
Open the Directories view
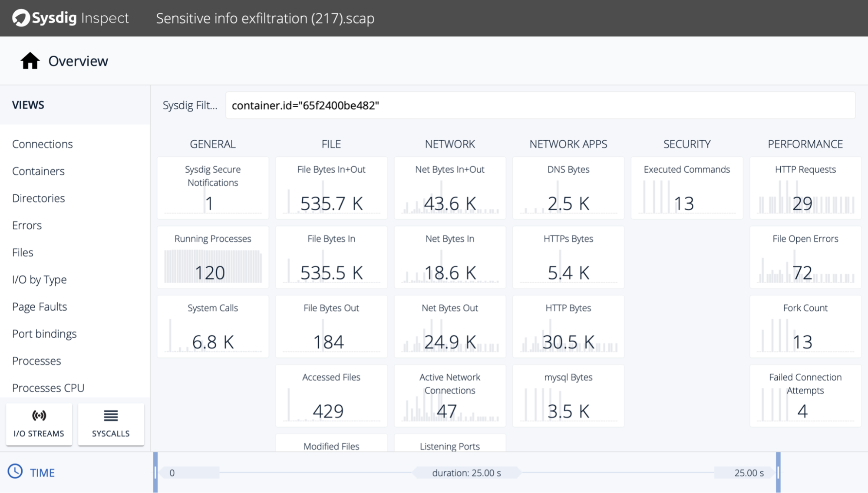click(39, 198)
